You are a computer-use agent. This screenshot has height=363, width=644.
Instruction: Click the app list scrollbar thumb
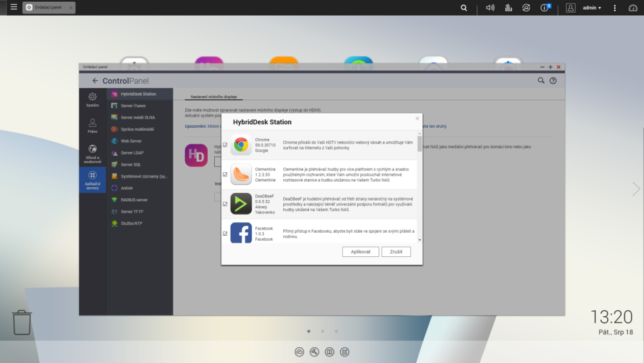[419, 144]
